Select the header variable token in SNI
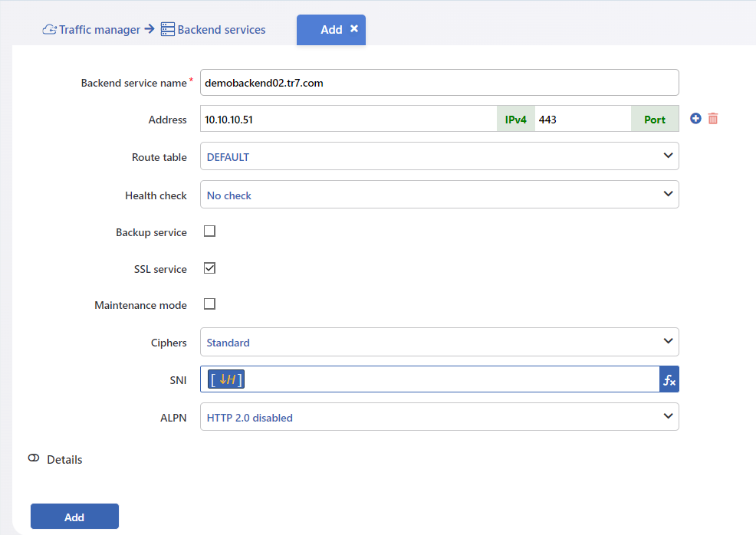 pyautogui.click(x=225, y=379)
